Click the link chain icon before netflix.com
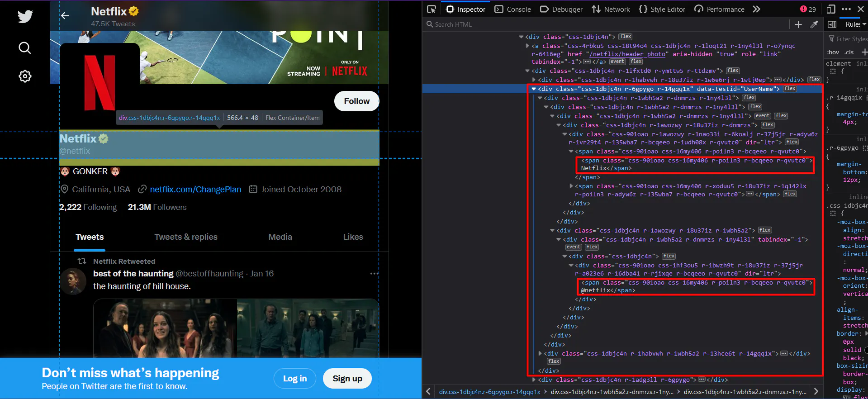 pyautogui.click(x=142, y=189)
